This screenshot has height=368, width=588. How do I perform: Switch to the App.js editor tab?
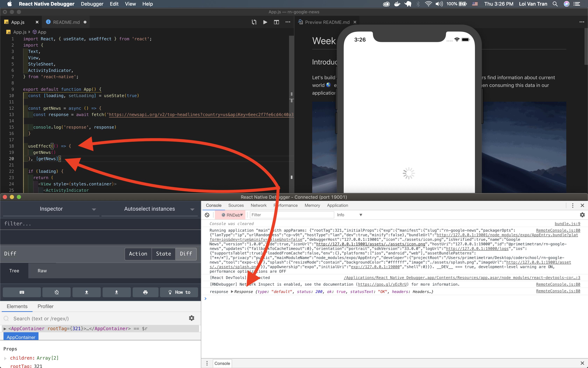click(18, 22)
